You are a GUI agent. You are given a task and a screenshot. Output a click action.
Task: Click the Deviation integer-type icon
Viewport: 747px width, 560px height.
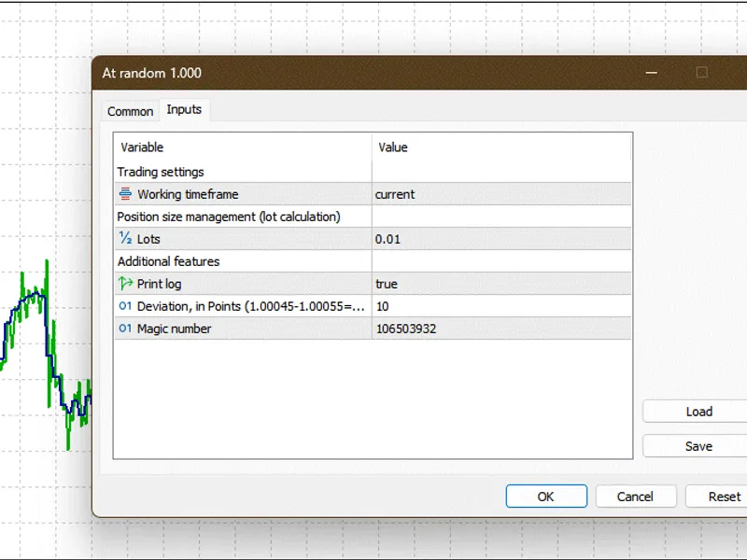click(x=125, y=306)
